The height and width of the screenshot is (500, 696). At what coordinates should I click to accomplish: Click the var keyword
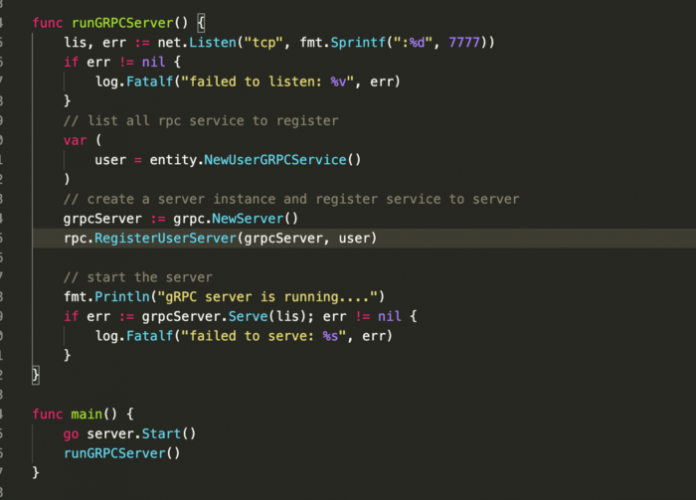pyautogui.click(x=75, y=140)
